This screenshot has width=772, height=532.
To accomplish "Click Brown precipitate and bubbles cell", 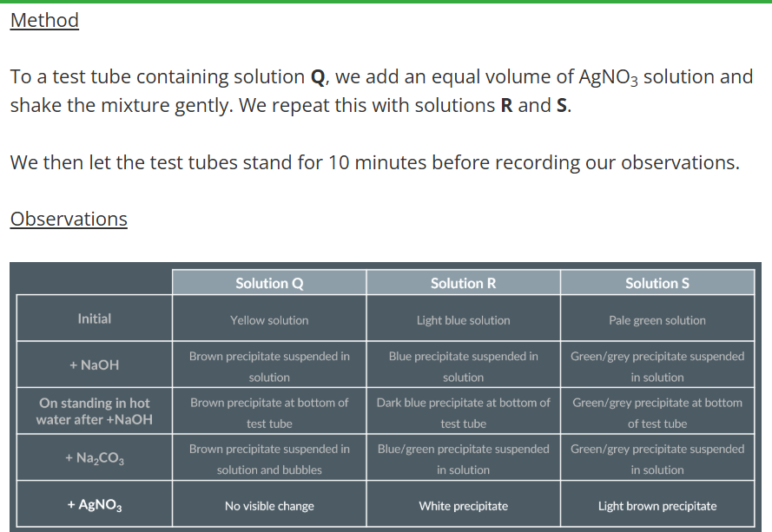I will click(269, 459).
